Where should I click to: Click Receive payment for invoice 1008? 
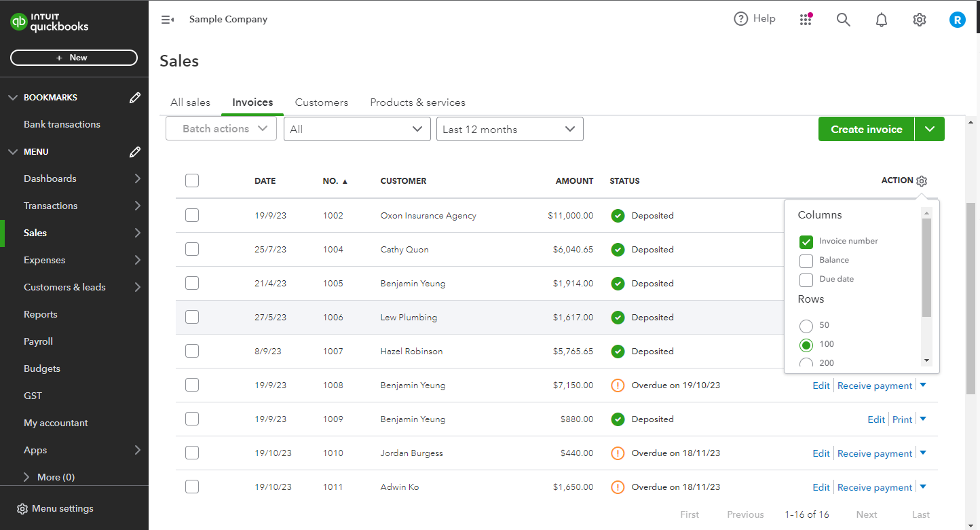(x=875, y=385)
